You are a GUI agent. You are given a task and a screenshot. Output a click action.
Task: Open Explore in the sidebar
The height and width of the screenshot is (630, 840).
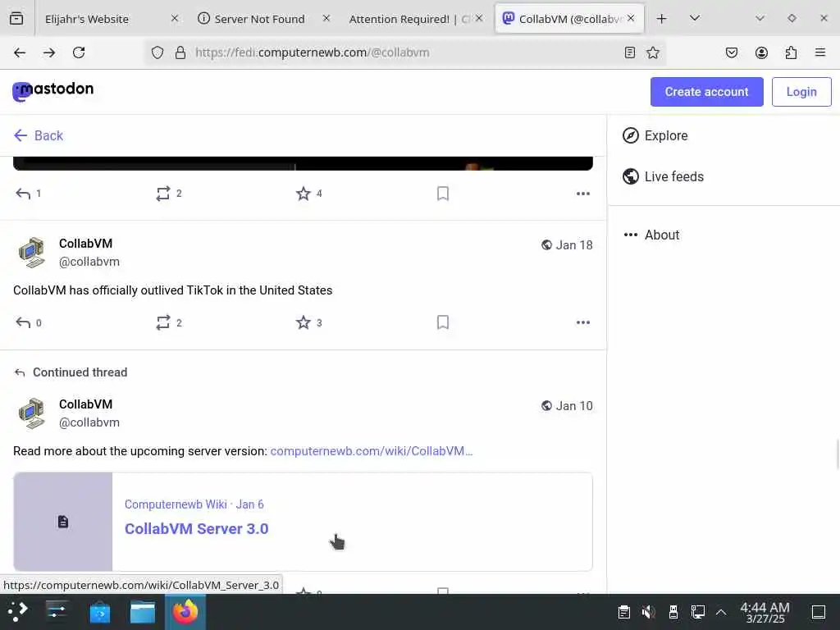pos(655,135)
